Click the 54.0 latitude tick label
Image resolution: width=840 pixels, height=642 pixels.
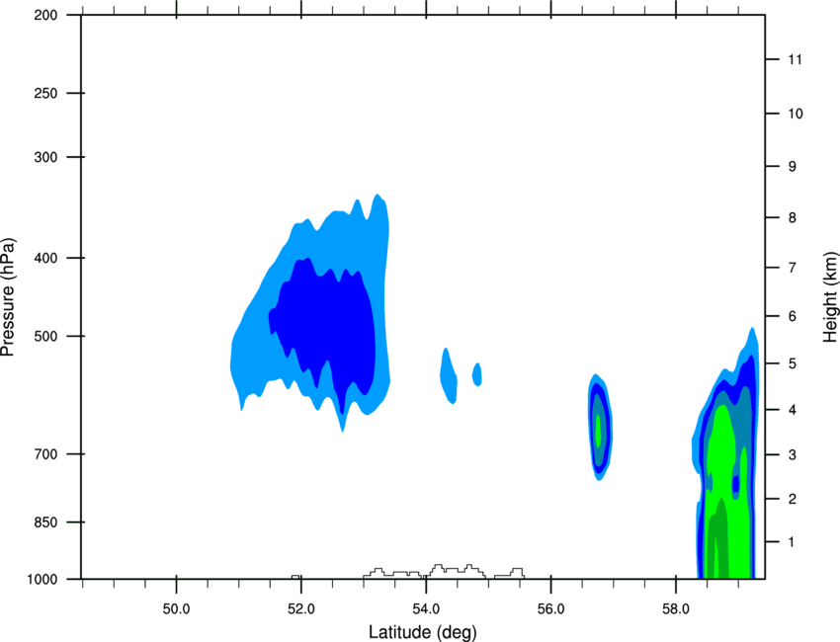click(426, 609)
